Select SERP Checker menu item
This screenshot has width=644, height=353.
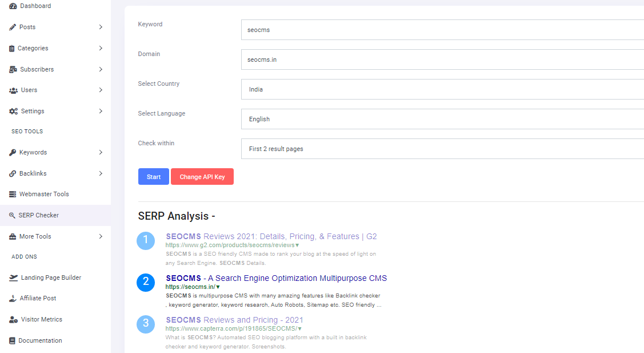tap(55, 215)
